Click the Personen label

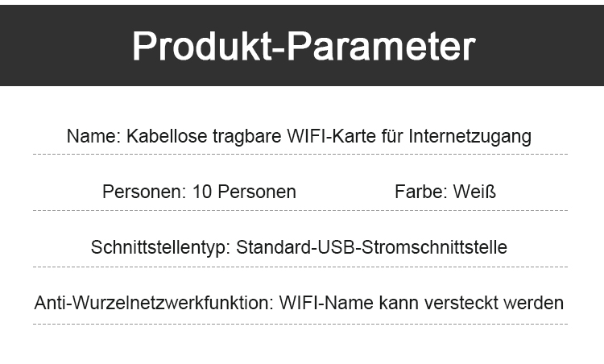click(144, 192)
